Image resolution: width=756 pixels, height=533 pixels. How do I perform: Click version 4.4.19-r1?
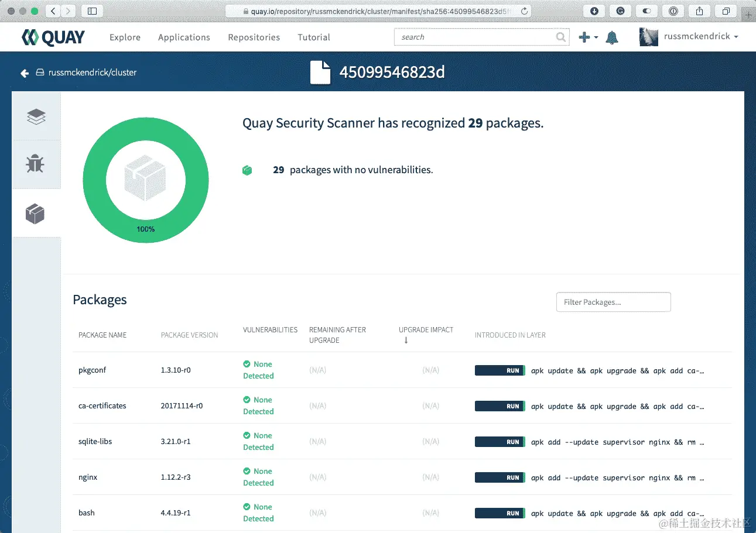click(x=176, y=513)
